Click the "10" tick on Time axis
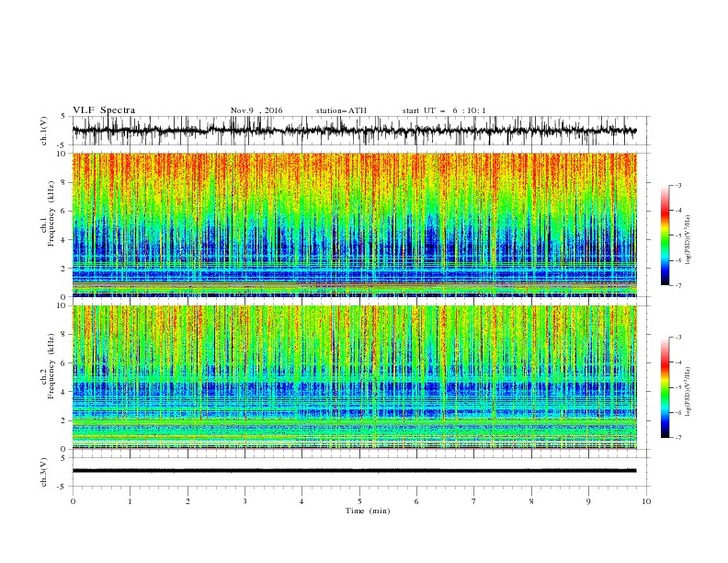 646,501
